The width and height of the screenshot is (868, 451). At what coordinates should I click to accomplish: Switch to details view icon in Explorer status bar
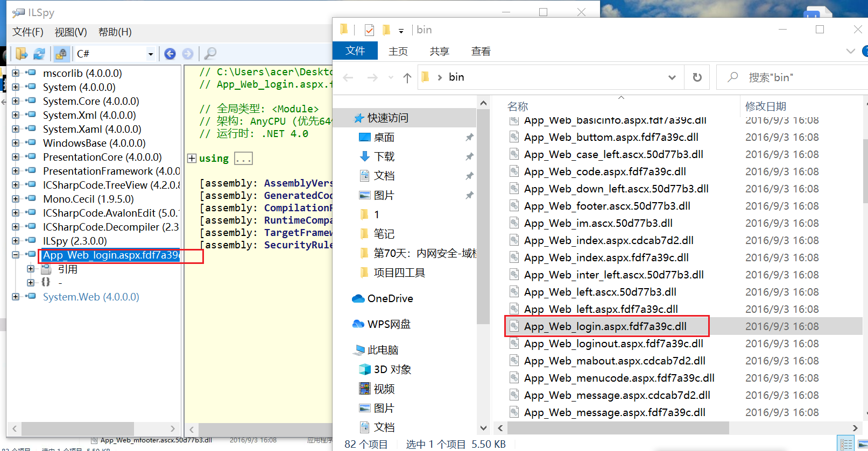click(x=846, y=444)
